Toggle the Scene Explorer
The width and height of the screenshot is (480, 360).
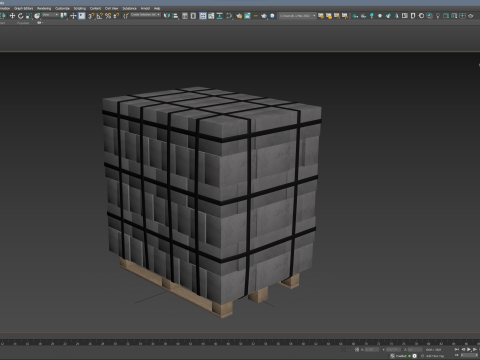pyautogui.click(x=185, y=16)
